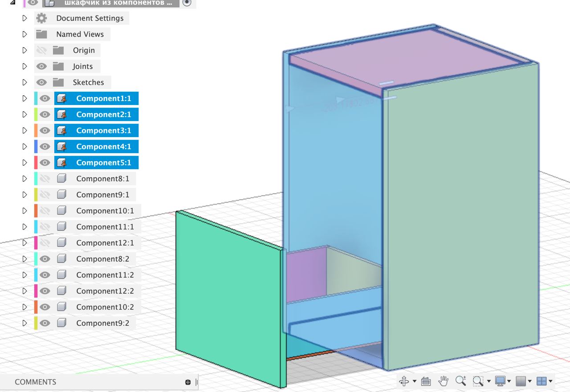The image size is (570, 392).
Task: Click Component5:1 pinned component icon
Action: pos(62,162)
